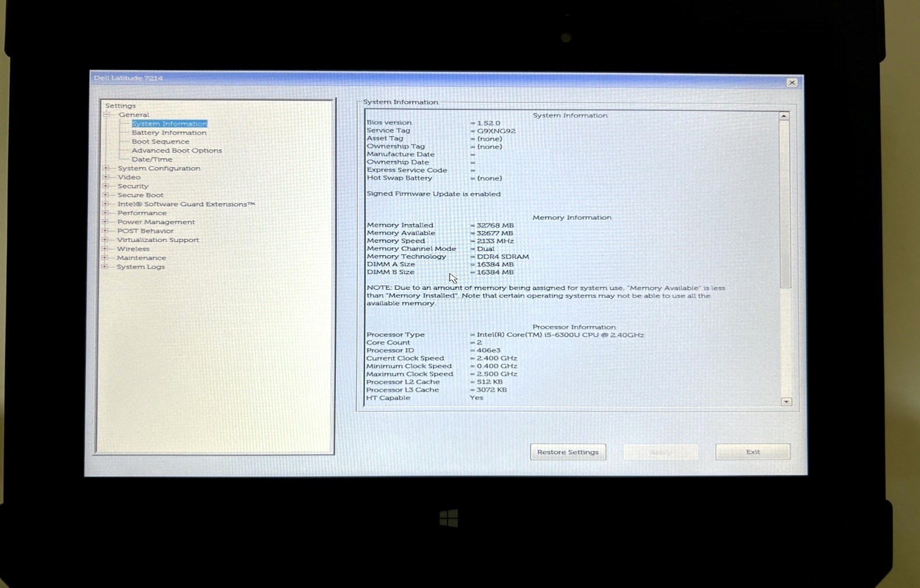
Task: Click the Processor L2 Cache value 512 KB
Action: pyautogui.click(x=489, y=382)
